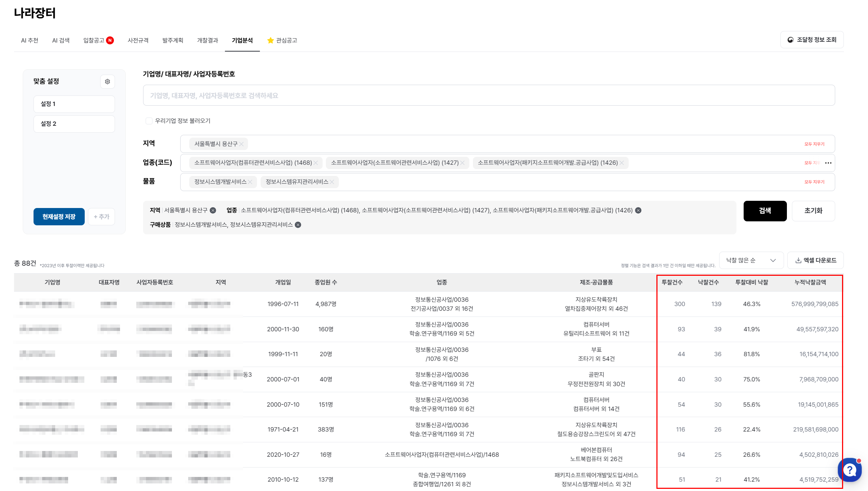Screen dimensions: 868x491
Task: Remove the 서울특별시 용산구 region tag
Action: tap(242, 144)
